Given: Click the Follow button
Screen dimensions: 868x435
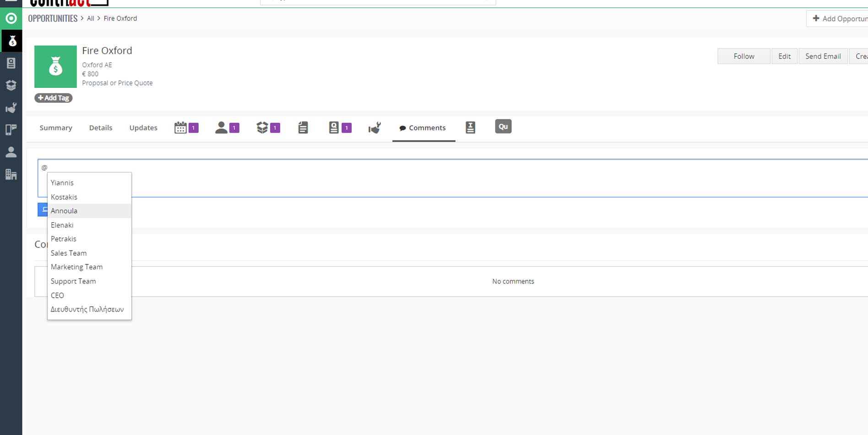Looking at the screenshot, I should pyautogui.click(x=743, y=56).
